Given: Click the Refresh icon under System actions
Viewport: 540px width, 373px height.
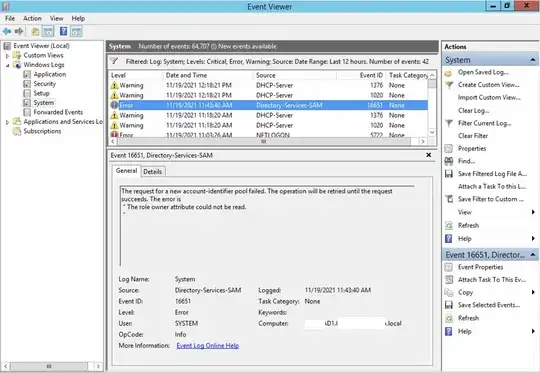Looking at the screenshot, I should [x=449, y=226].
